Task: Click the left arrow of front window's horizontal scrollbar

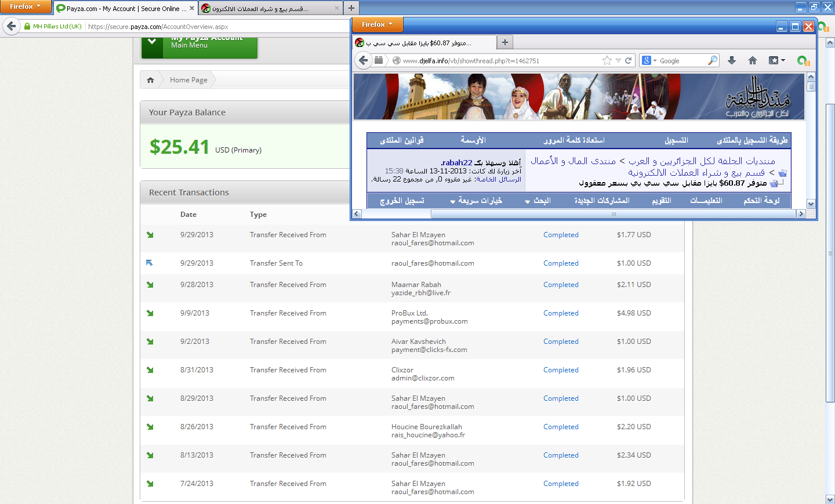Action: coord(357,214)
